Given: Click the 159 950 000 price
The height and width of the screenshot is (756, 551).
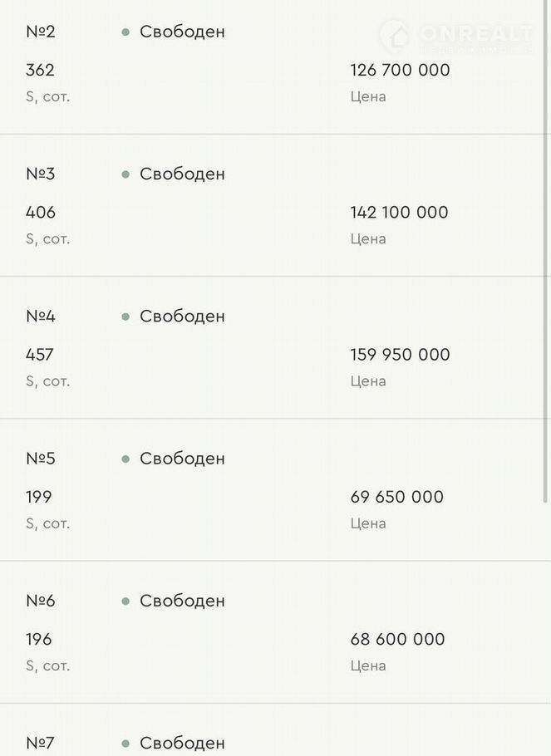Looking at the screenshot, I should pyautogui.click(x=400, y=355).
